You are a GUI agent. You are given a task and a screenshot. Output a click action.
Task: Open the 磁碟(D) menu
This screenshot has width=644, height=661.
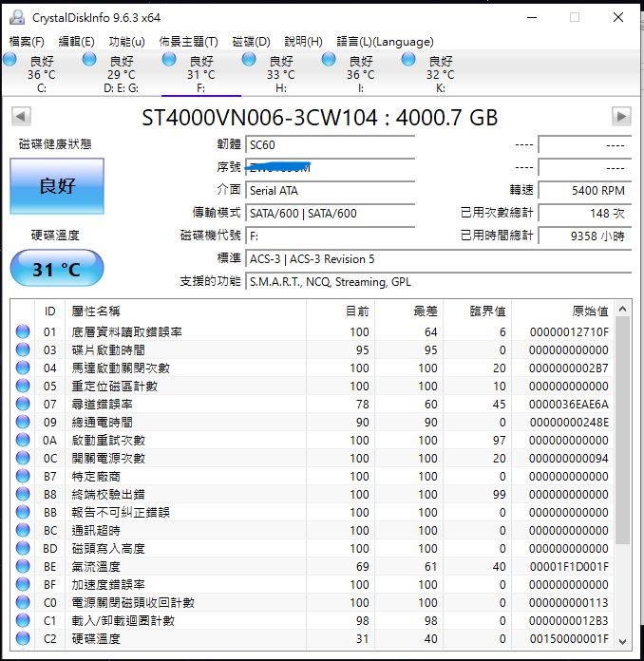pos(251,42)
